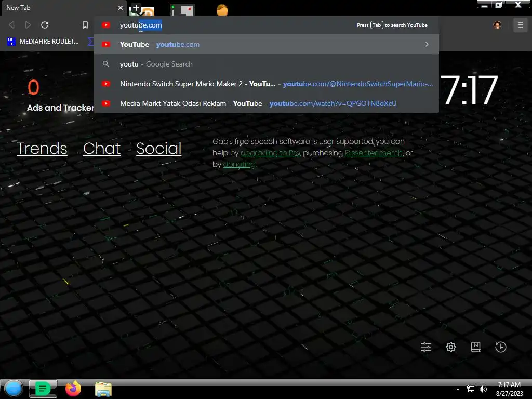Open the hamburger main menu
Viewport: 532px width, 399px height.
[520, 25]
